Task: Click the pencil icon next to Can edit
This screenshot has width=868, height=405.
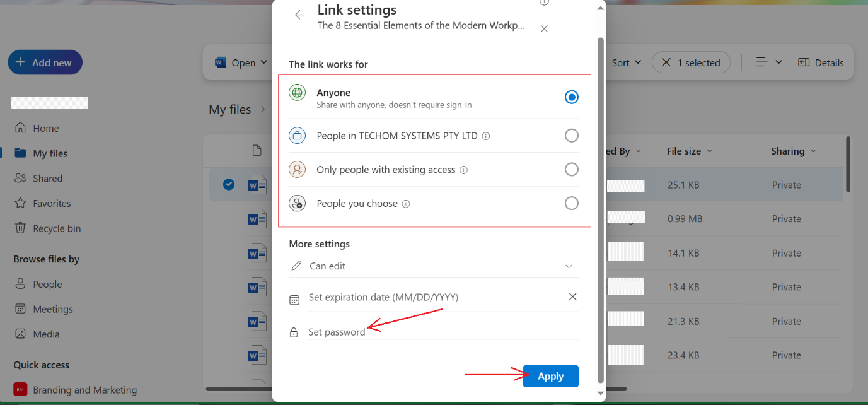Action: tap(296, 266)
